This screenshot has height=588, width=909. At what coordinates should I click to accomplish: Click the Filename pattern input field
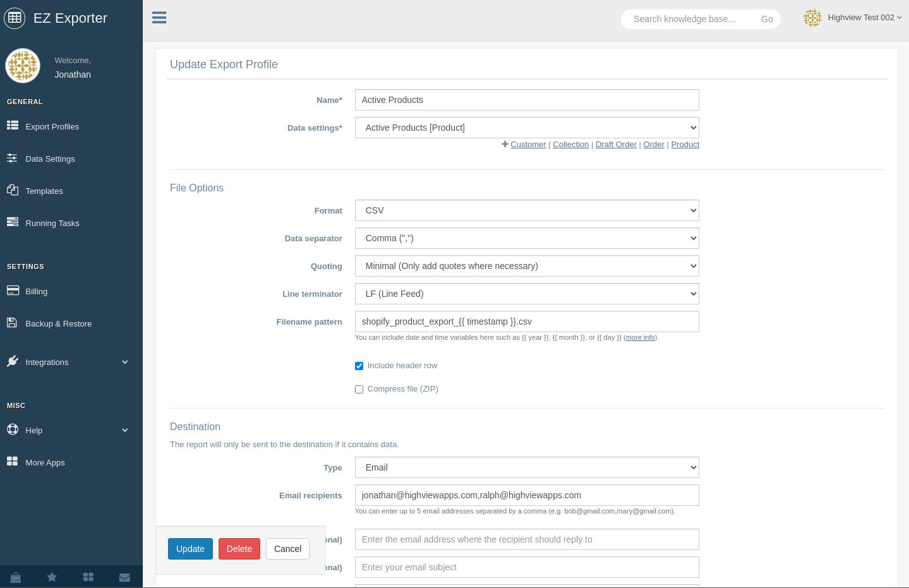tap(527, 321)
